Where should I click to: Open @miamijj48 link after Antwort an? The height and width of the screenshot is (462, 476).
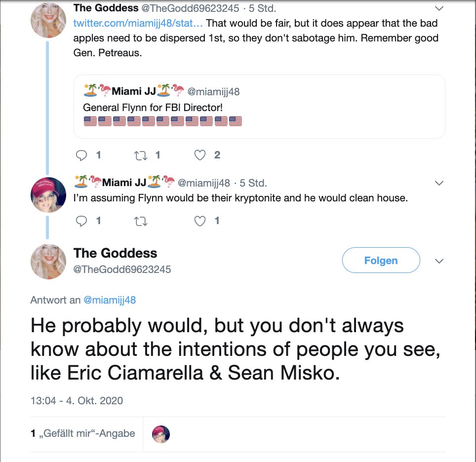[x=110, y=300]
